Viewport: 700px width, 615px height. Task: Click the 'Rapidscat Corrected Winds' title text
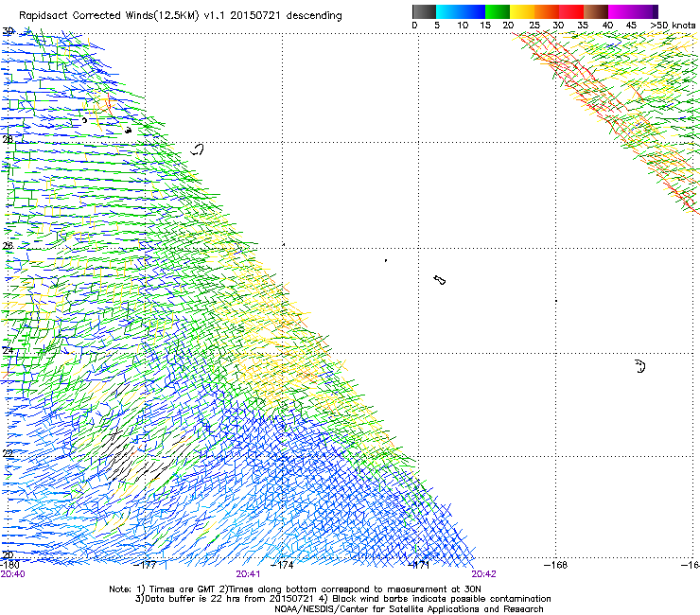86,16
